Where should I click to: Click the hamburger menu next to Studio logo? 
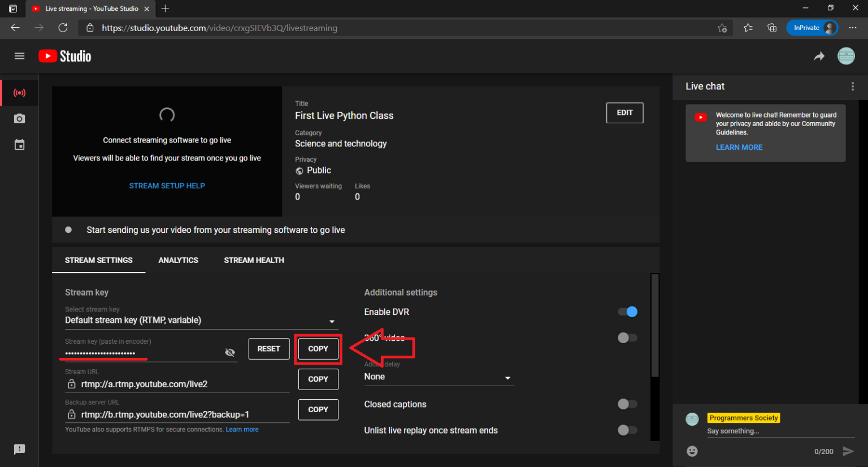pyautogui.click(x=19, y=55)
